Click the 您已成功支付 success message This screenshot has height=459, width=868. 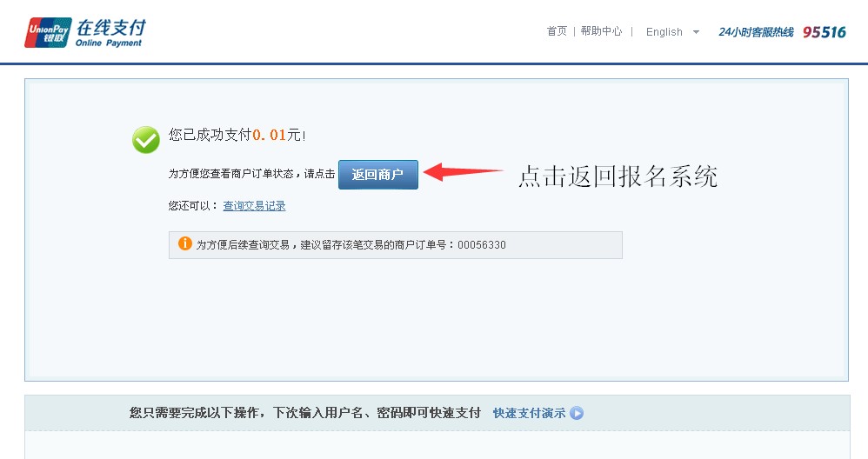210,135
